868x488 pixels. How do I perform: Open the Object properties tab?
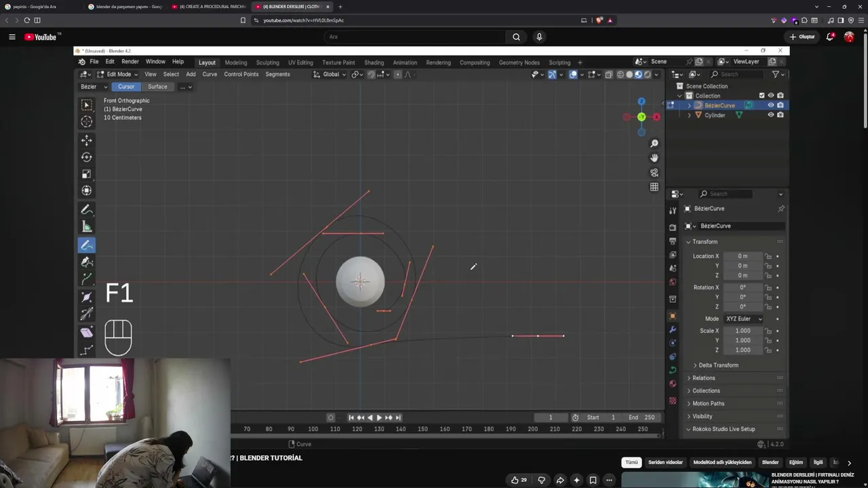click(673, 316)
